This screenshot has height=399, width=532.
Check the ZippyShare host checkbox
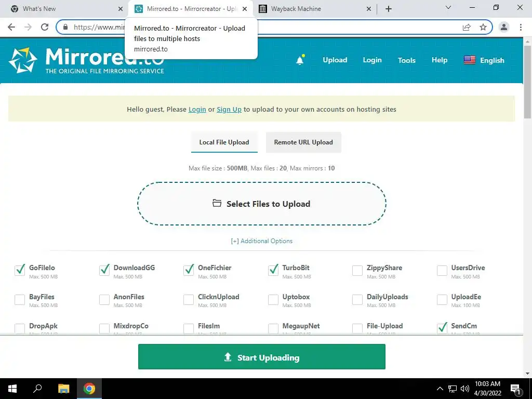coord(357,270)
